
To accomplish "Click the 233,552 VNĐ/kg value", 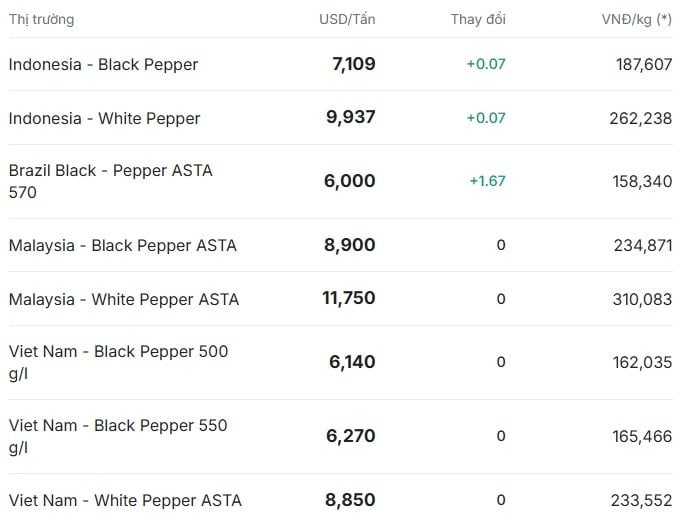I will coord(642,500).
